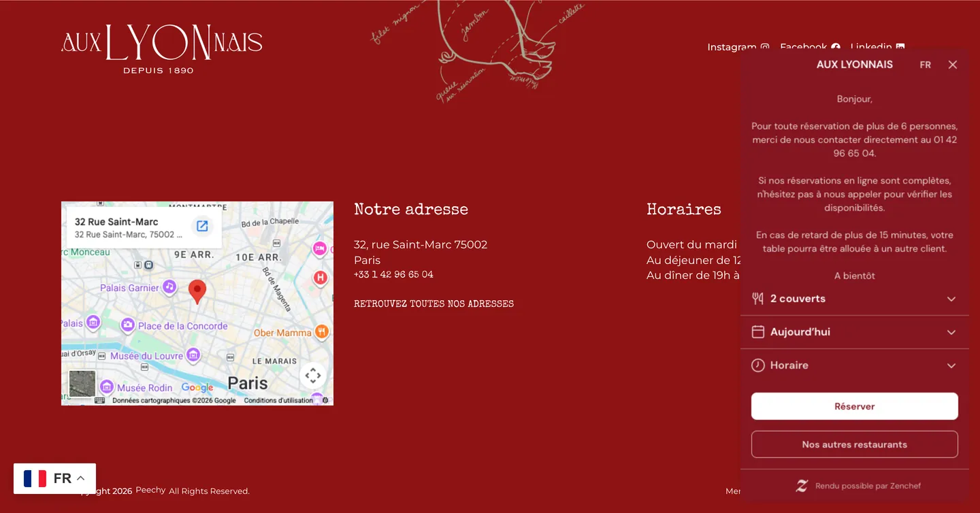Click the Notre adresse heading

tap(411, 210)
